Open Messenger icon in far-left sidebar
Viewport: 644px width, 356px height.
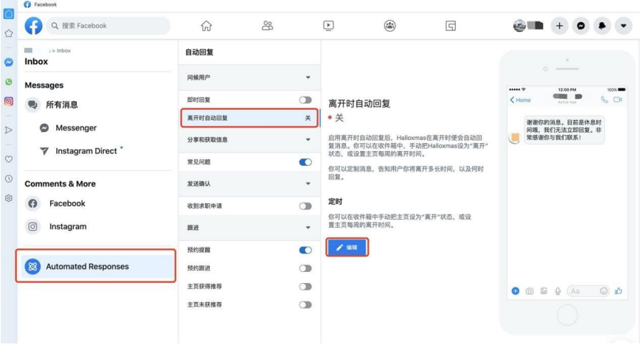coord(9,62)
